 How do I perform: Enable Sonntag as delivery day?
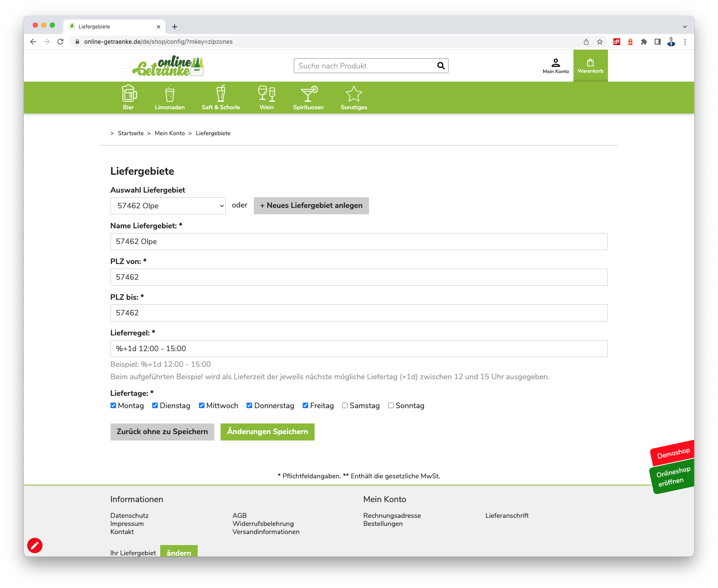coord(391,406)
